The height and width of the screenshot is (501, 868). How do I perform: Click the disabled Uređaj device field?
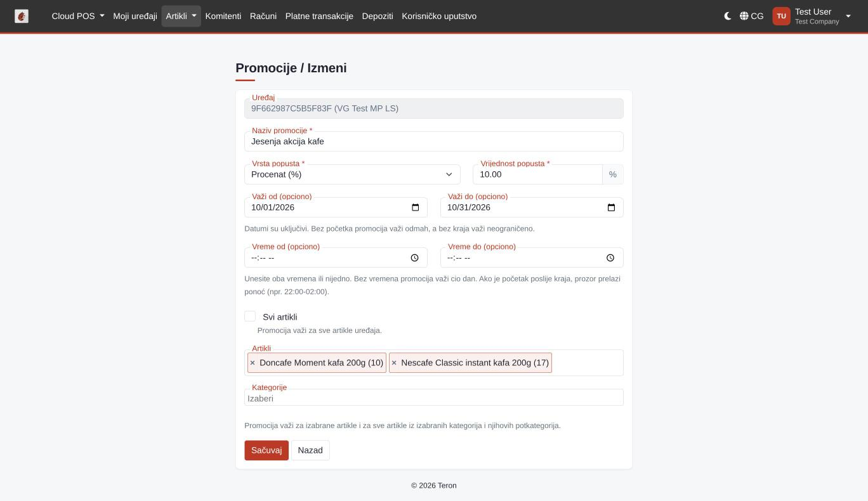coord(434,108)
